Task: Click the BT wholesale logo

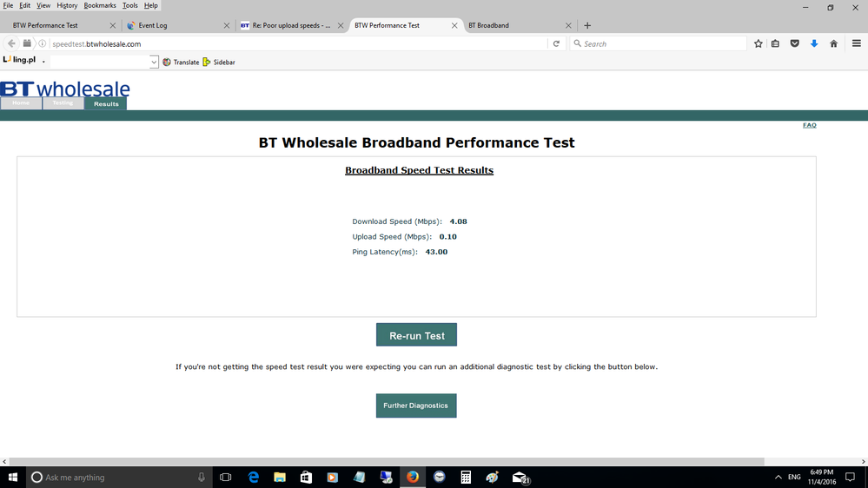Action: pos(65,89)
